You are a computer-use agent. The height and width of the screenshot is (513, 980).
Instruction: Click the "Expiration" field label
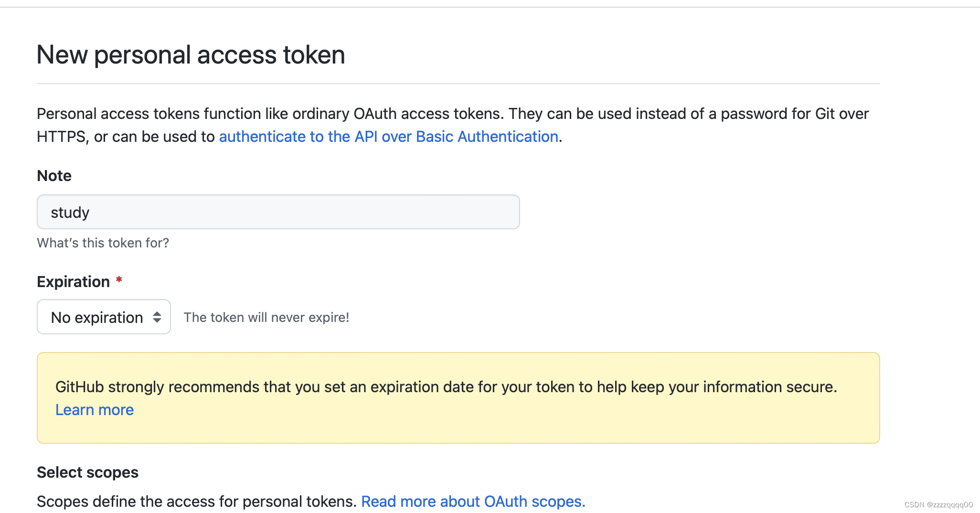coord(74,282)
